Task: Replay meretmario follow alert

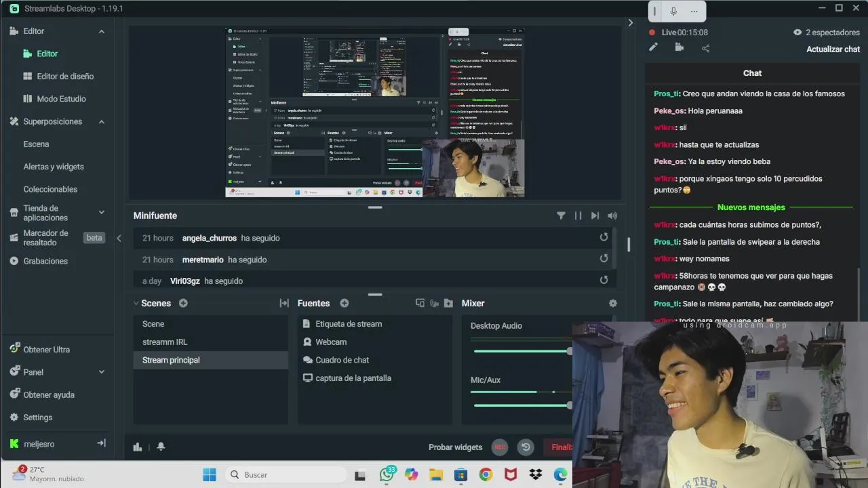Action: pos(604,258)
